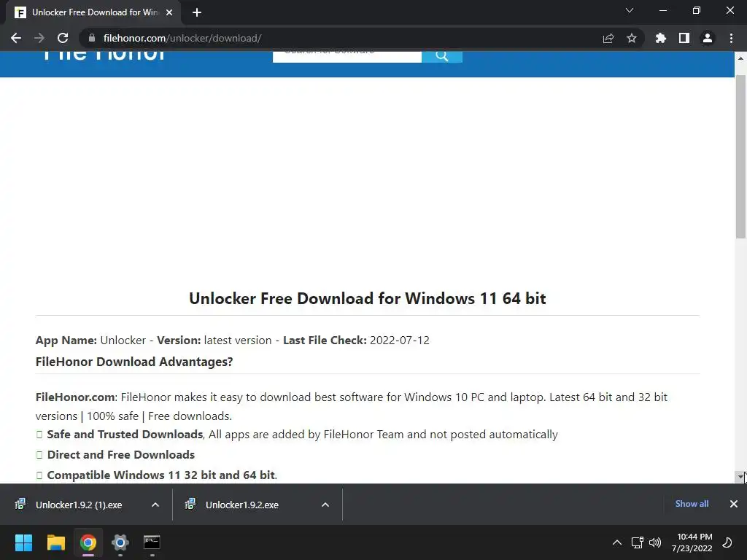Click the App Name: Unlocker text
This screenshot has width=747, height=560.
pyautogui.click(x=90, y=341)
